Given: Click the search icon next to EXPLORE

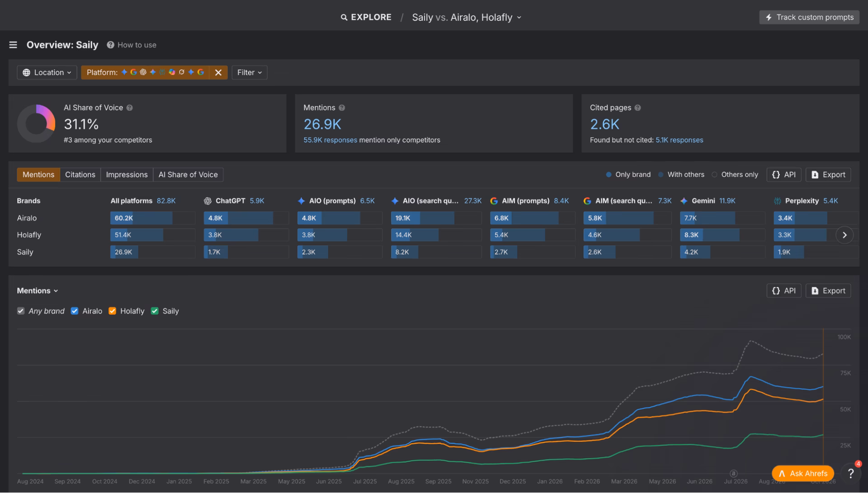Looking at the screenshot, I should (x=344, y=17).
